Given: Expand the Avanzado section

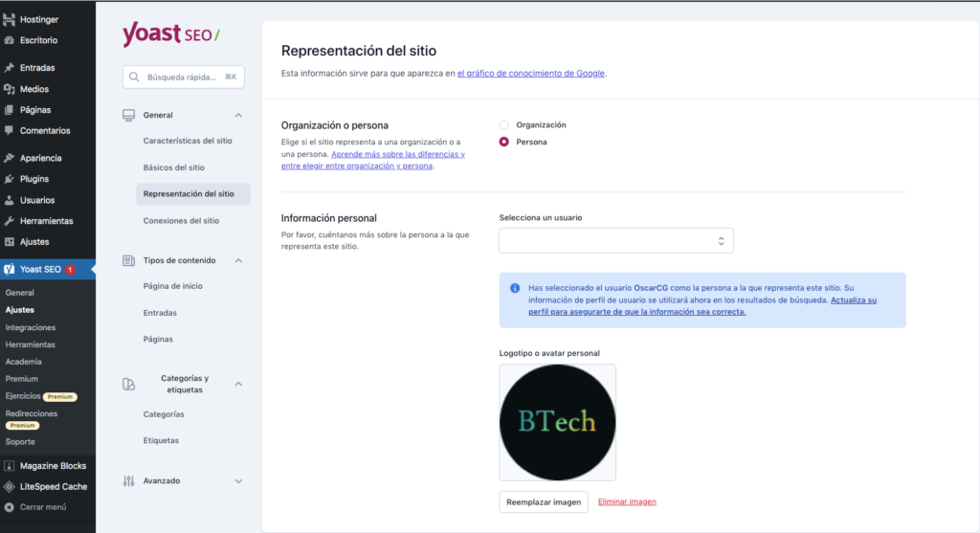Looking at the screenshot, I should pos(238,481).
